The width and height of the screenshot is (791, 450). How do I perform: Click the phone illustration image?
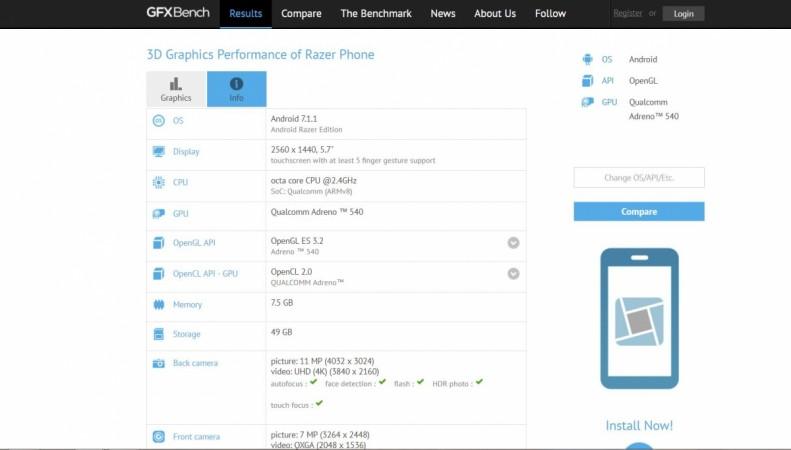point(639,318)
